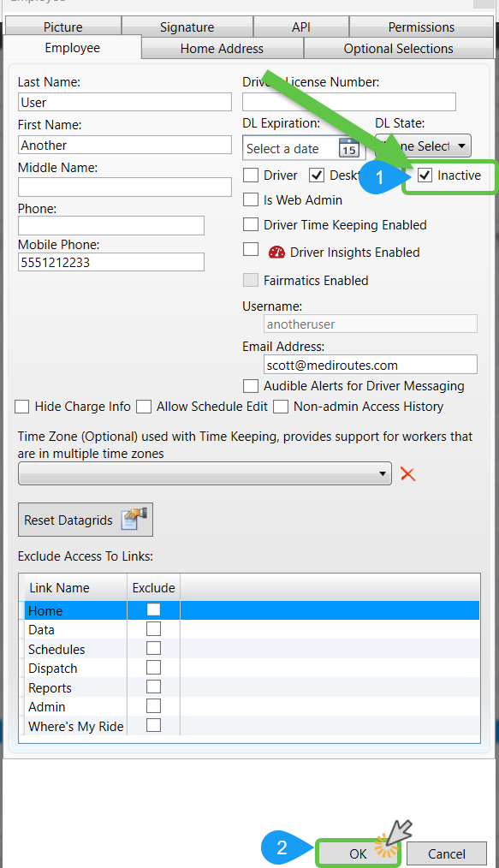
Task: Tick Exclude checkbox for Reports row
Action: pos(153,687)
